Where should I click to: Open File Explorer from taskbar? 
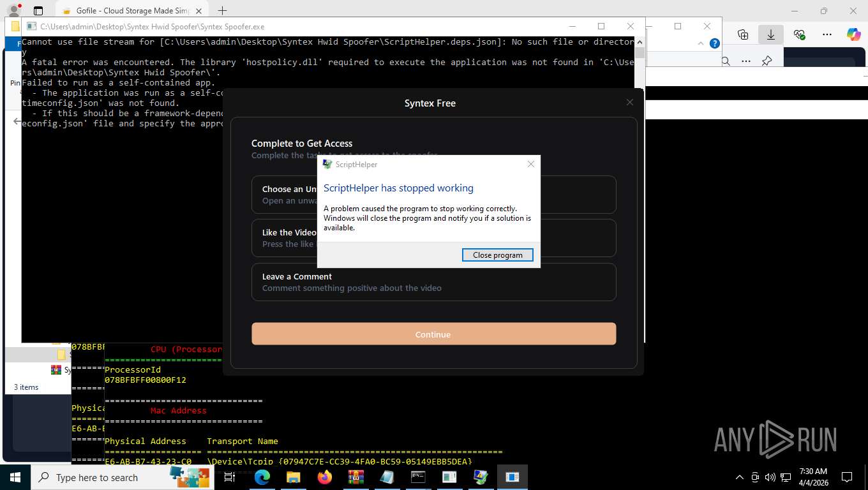pyautogui.click(x=293, y=477)
